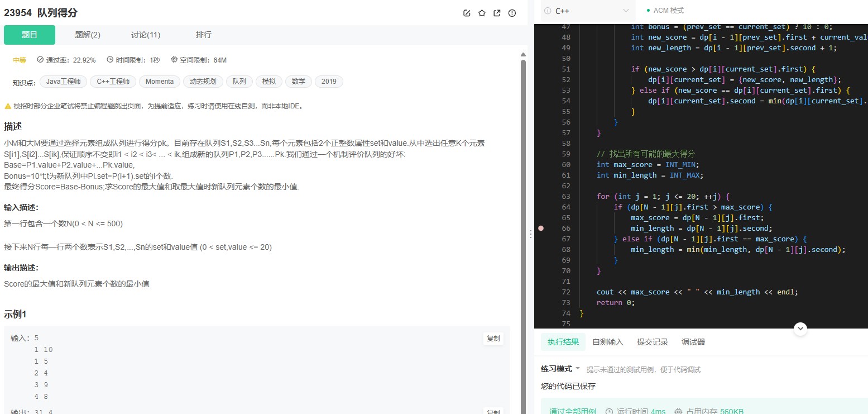This screenshot has height=414, width=868.
Task: Click the 复制 button for sample input
Action: 493,338
